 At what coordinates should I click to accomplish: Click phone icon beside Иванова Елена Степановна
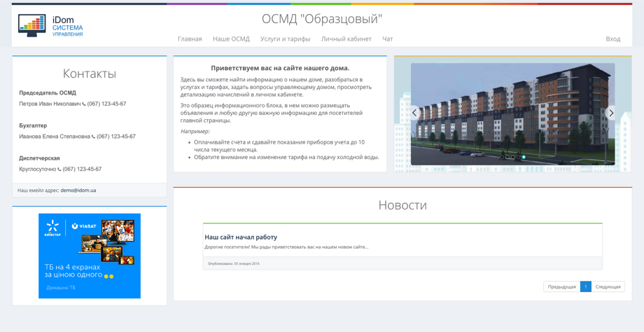93,137
